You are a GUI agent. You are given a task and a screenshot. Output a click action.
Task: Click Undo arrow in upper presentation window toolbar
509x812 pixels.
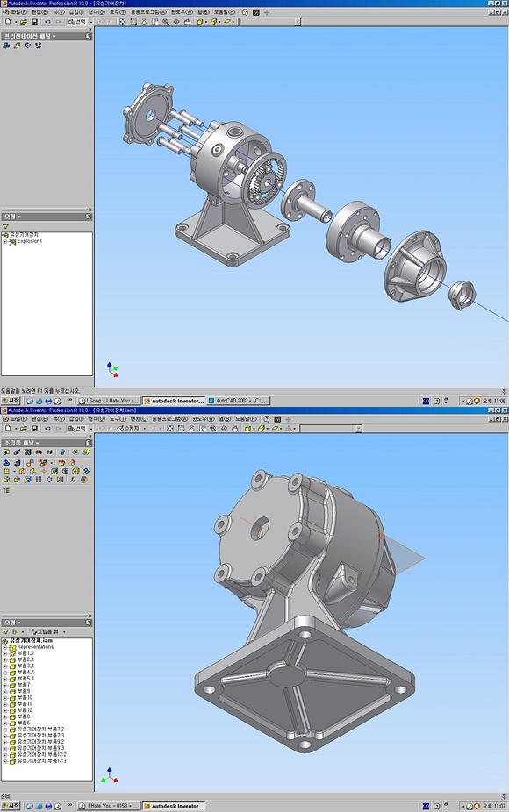(47, 22)
